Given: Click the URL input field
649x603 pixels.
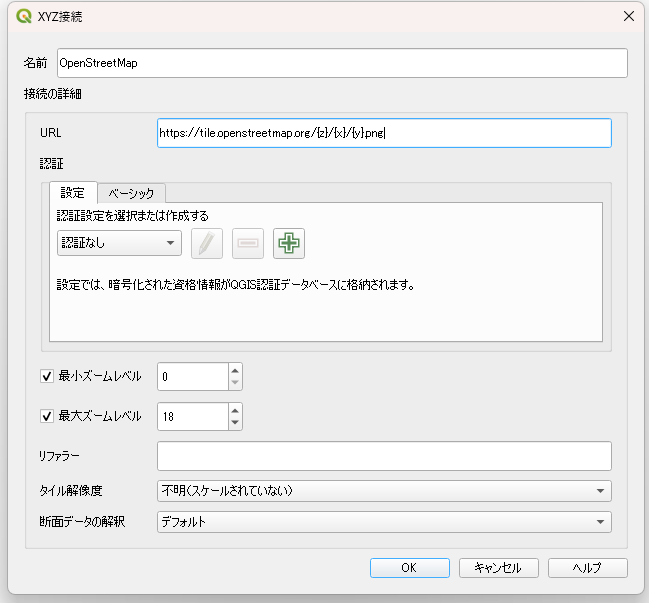Looking at the screenshot, I should 384,133.
